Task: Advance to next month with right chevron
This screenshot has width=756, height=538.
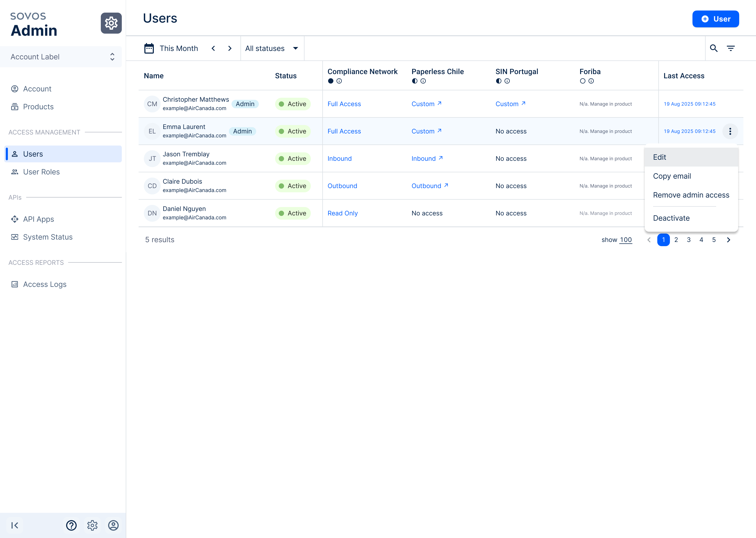Action: pos(230,48)
